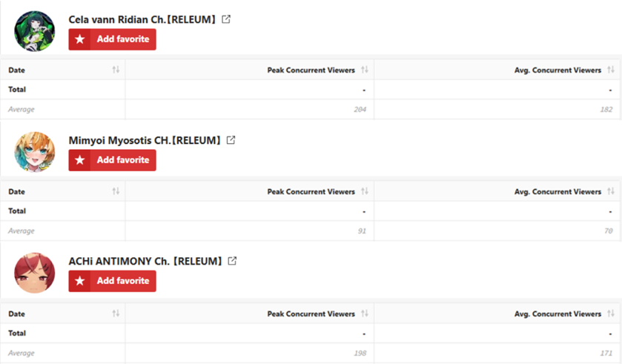Open the ACHi ANTIMONY Ch. channel title
Viewport: 622px width, 364px height.
pyautogui.click(x=145, y=261)
